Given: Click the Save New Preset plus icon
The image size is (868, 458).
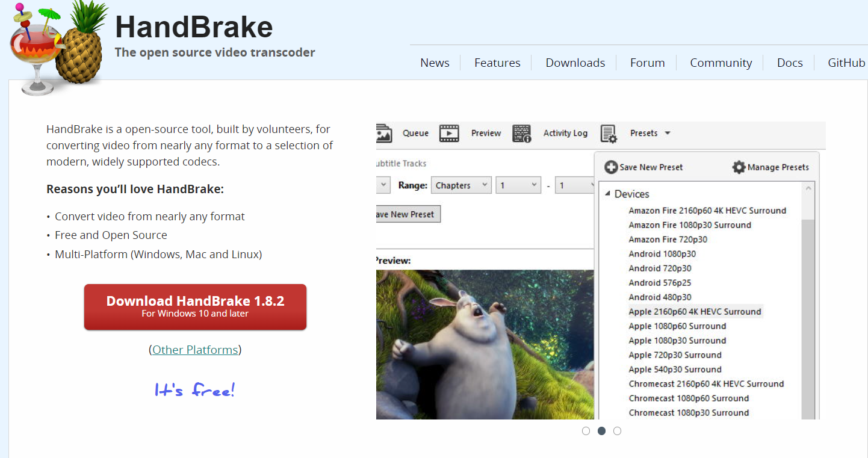Looking at the screenshot, I should 611,167.
